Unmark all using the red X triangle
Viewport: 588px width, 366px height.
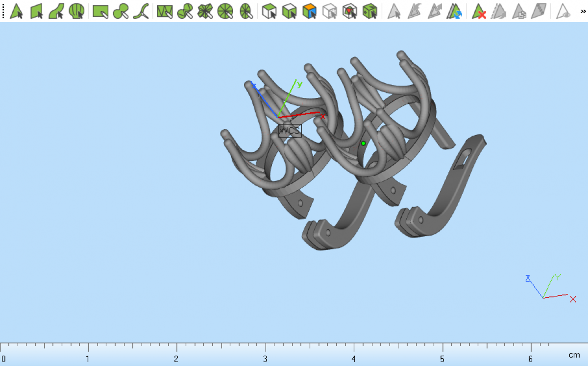pyautogui.click(x=479, y=11)
